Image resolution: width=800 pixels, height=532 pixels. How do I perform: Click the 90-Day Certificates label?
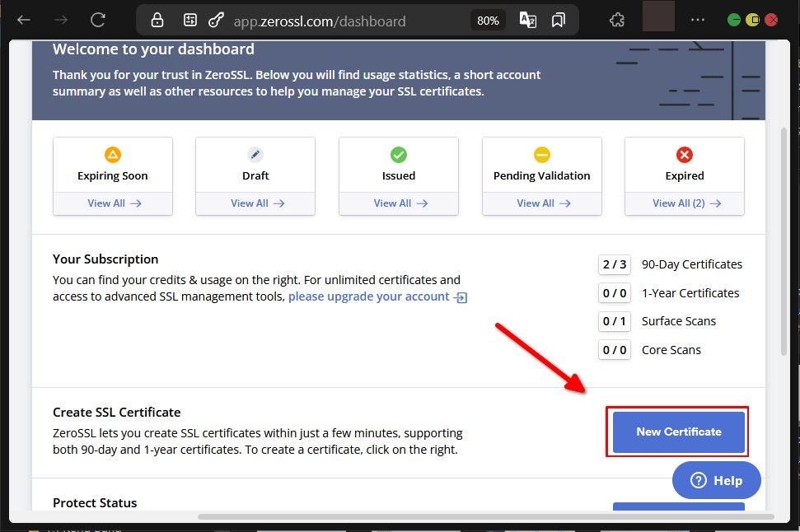(x=692, y=264)
